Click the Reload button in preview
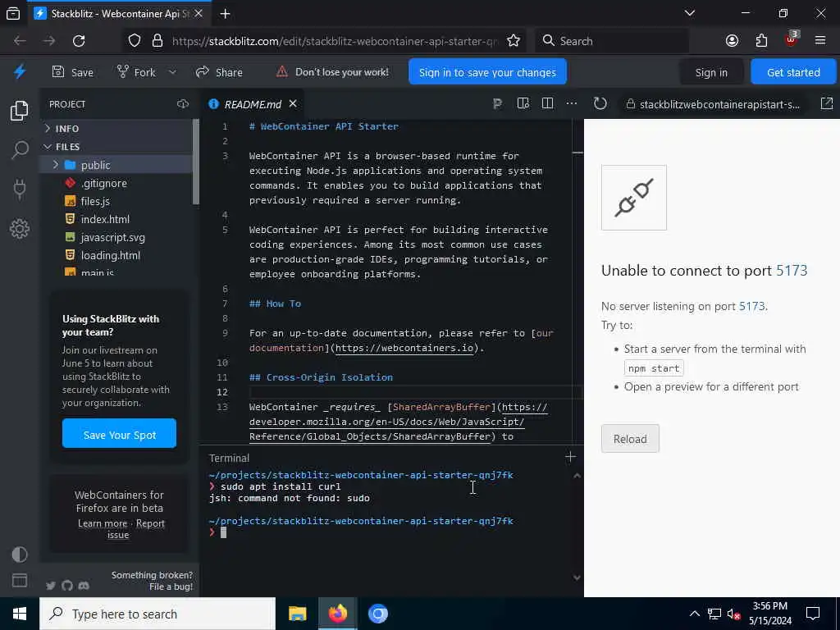This screenshot has width=840, height=630. (x=630, y=439)
